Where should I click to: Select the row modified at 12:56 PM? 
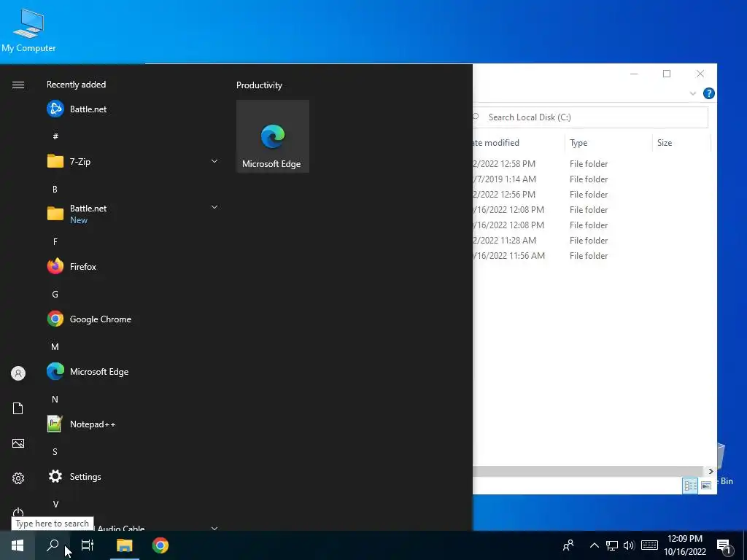591,194
